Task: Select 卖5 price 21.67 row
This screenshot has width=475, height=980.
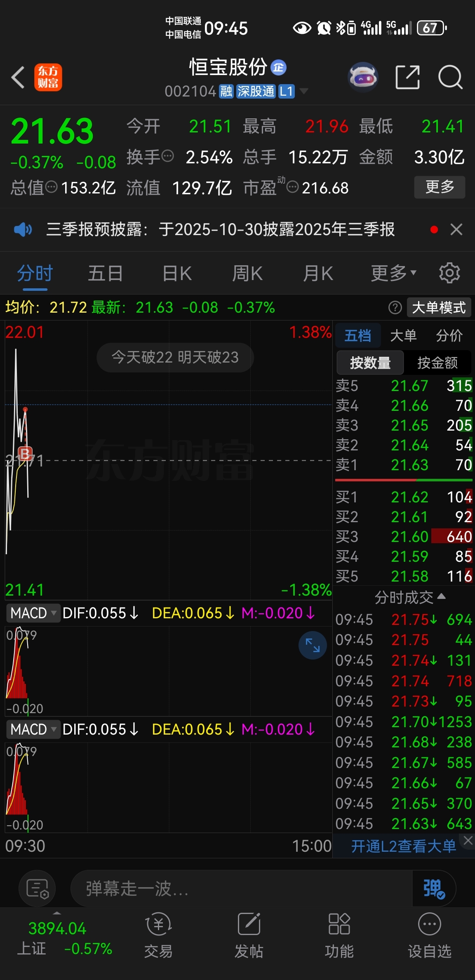Action: click(404, 386)
